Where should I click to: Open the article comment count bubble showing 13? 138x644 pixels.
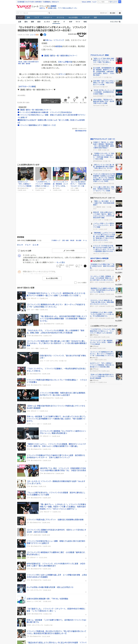[32, 35]
